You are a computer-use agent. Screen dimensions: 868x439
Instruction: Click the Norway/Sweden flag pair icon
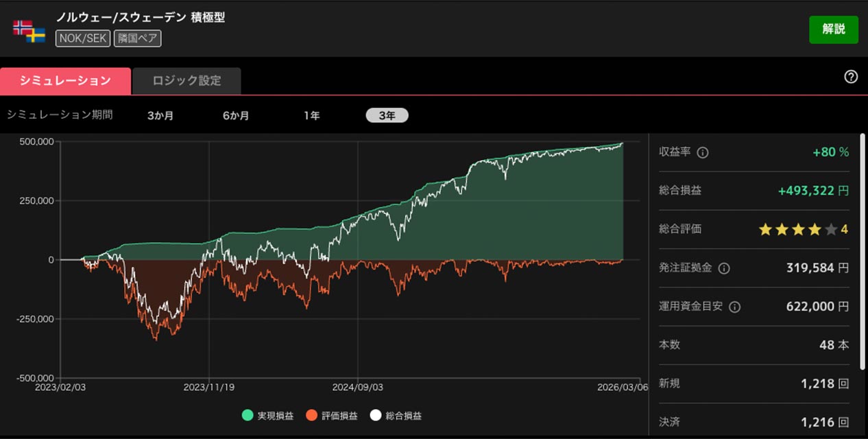pyautogui.click(x=29, y=31)
